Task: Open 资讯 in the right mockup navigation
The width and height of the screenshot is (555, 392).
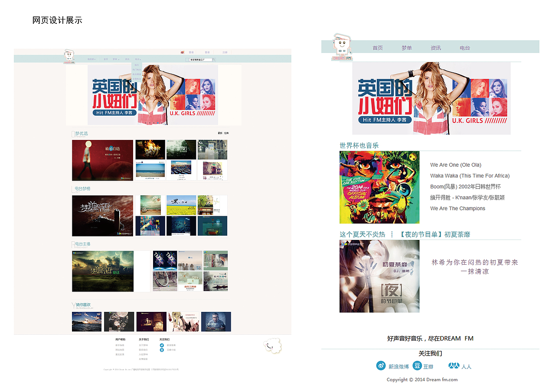Action: point(436,48)
